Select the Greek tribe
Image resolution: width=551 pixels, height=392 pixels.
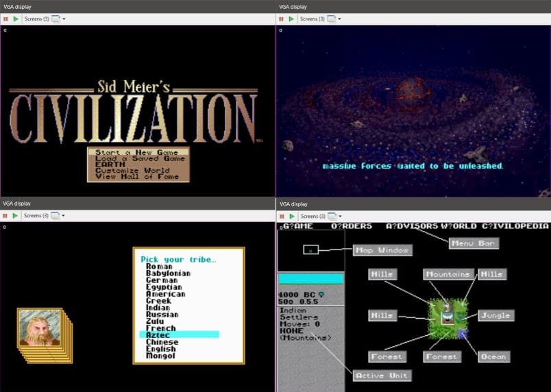[158, 301]
